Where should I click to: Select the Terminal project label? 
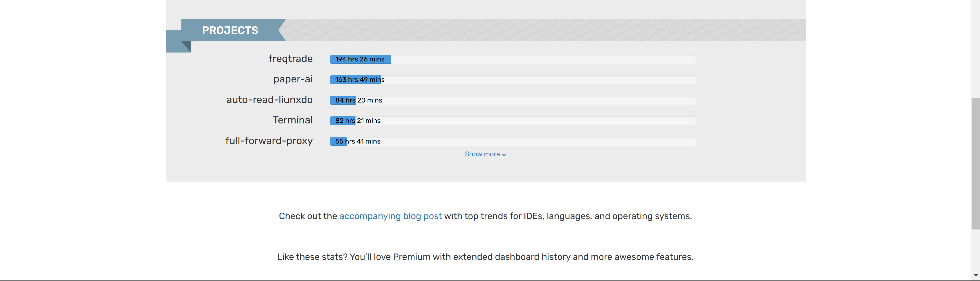[x=292, y=120]
